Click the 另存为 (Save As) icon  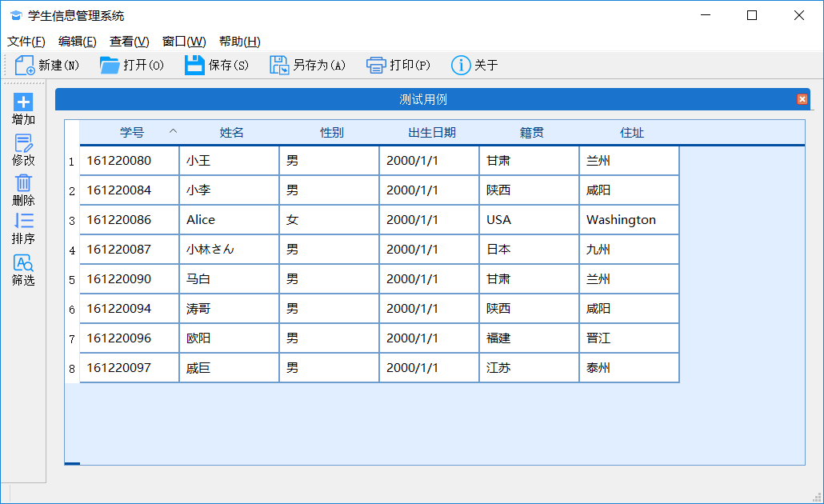point(279,66)
